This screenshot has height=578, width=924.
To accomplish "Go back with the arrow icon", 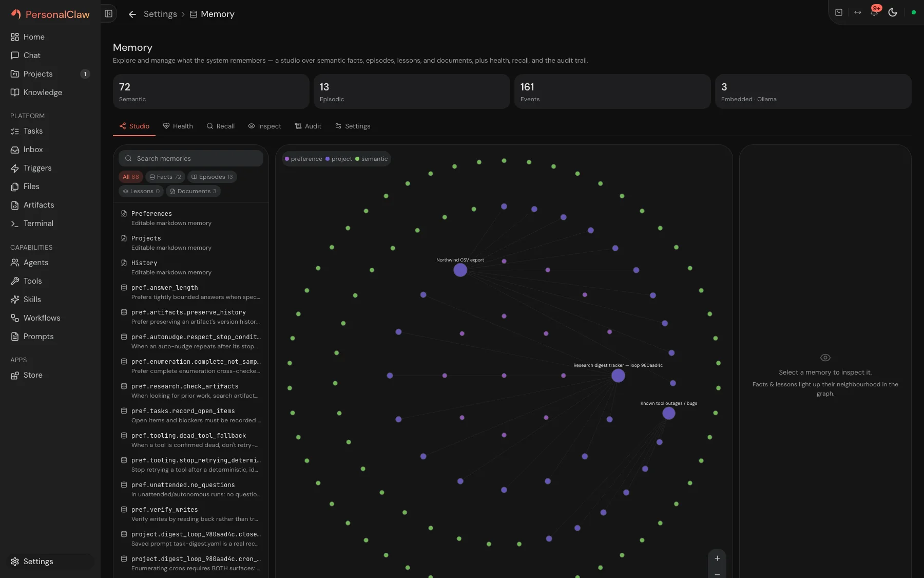I will (x=132, y=14).
